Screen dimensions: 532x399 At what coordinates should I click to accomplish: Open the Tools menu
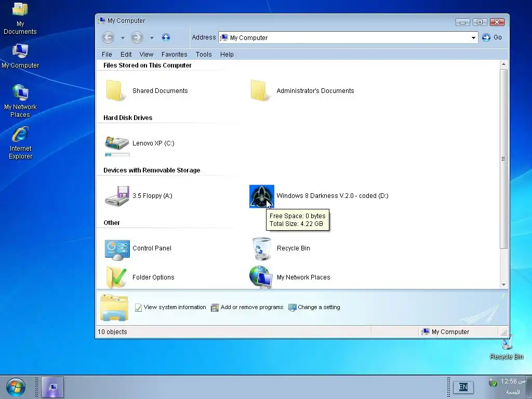(204, 54)
